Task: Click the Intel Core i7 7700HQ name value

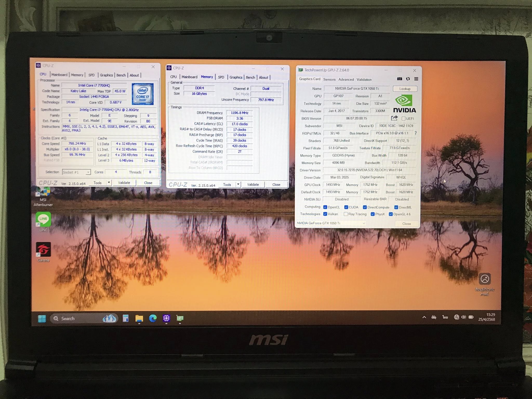Action: click(94, 85)
